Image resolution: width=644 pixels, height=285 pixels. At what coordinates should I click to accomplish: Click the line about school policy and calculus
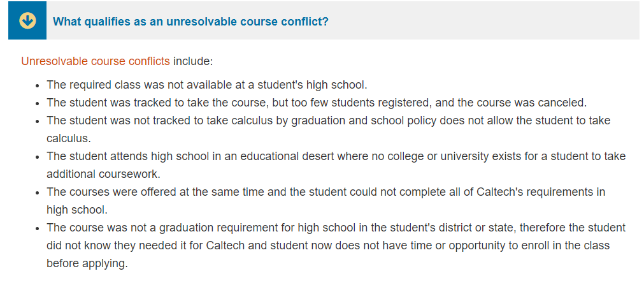(328, 121)
